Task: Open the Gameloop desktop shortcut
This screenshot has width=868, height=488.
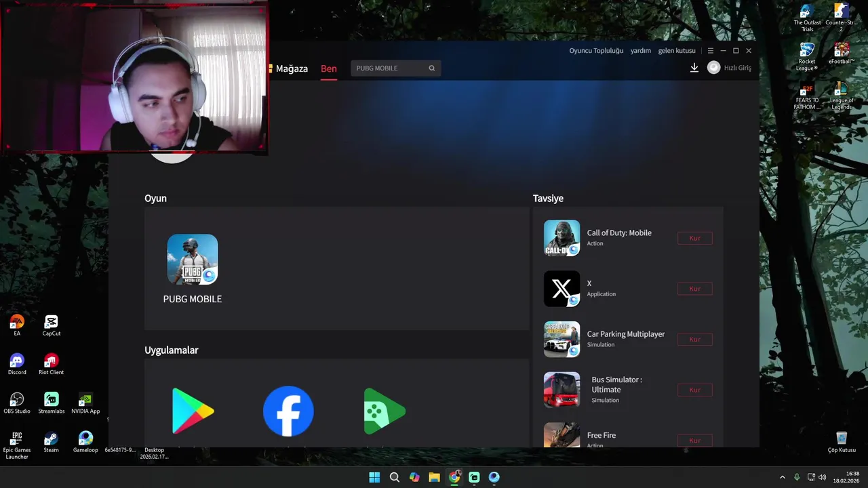Action: [85, 441]
